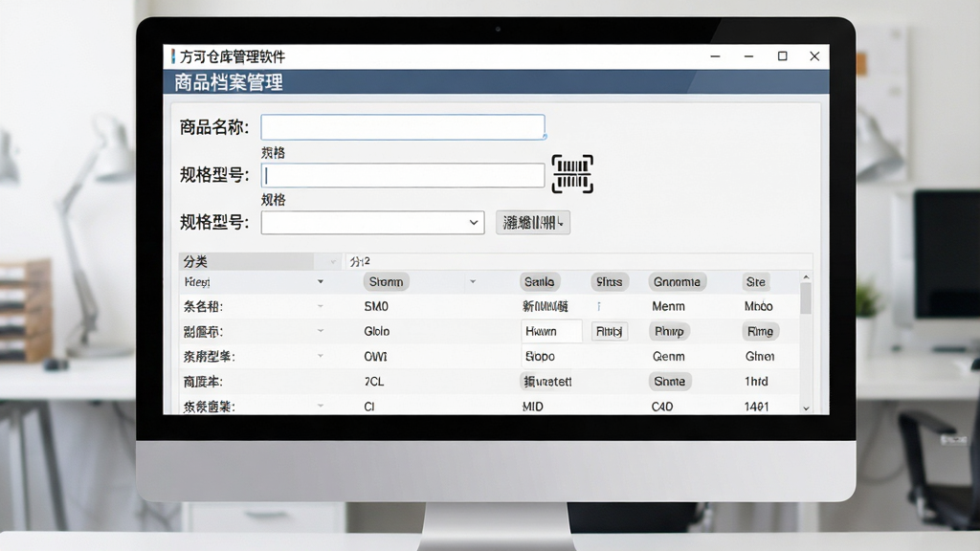Select the SM0 cell
Image resolution: width=980 pixels, height=551 pixels.
tap(376, 306)
